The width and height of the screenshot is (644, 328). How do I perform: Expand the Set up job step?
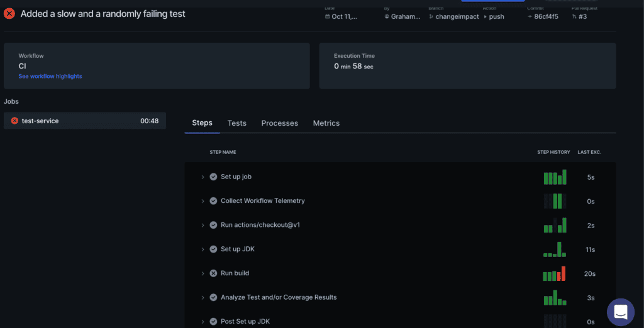pyautogui.click(x=203, y=177)
